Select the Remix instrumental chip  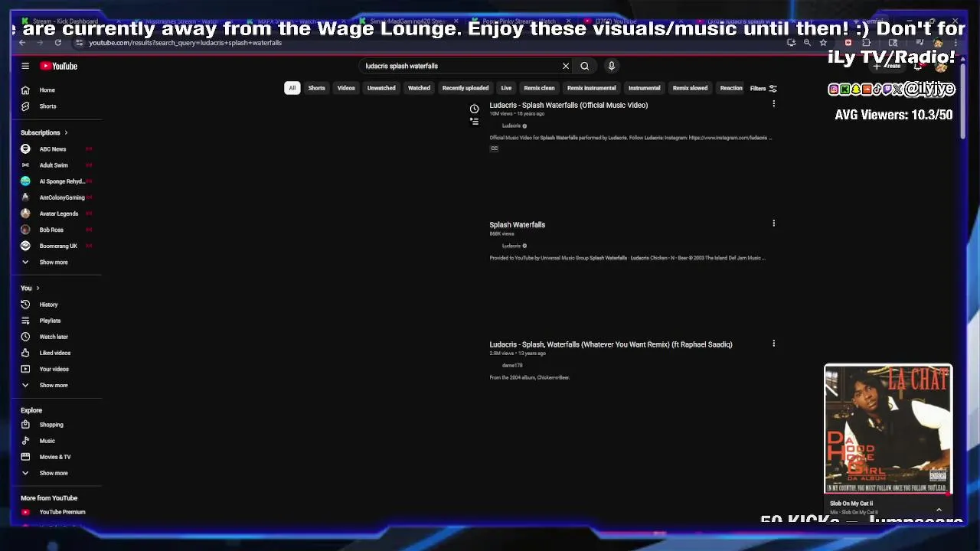pyautogui.click(x=591, y=88)
